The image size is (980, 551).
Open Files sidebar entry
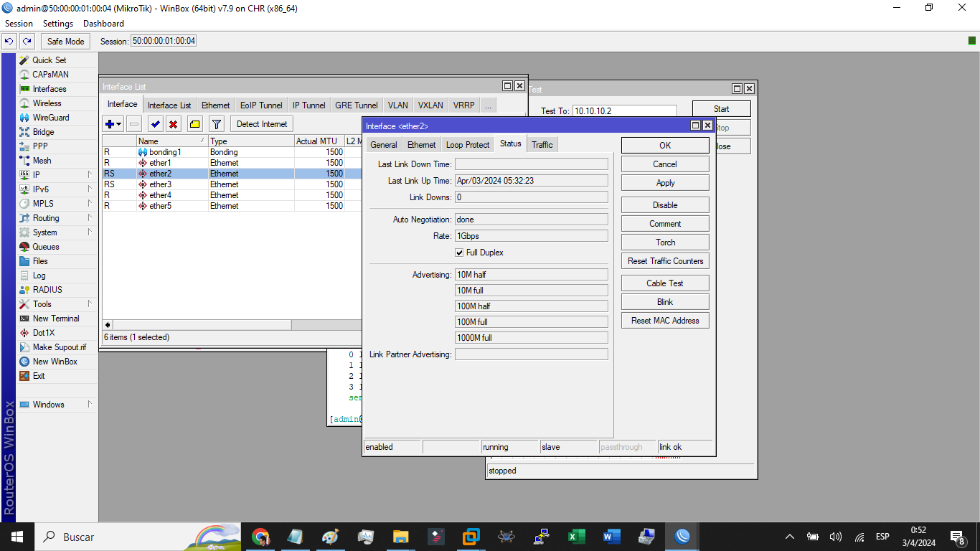40,261
